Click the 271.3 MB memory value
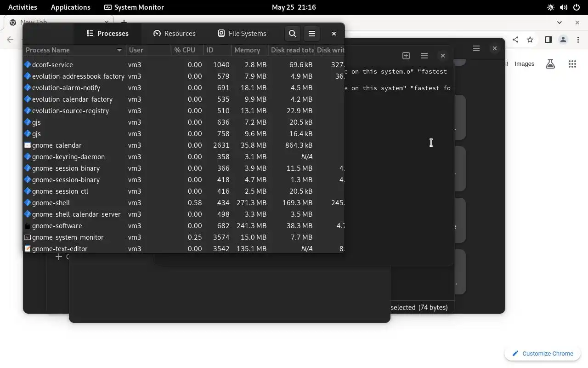 (251, 202)
